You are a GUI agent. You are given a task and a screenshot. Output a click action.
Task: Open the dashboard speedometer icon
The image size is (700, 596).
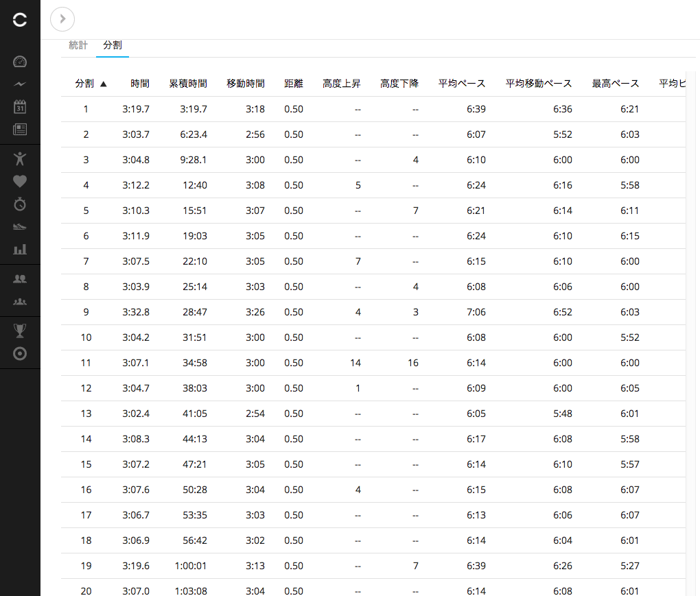[x=20, y=62]
